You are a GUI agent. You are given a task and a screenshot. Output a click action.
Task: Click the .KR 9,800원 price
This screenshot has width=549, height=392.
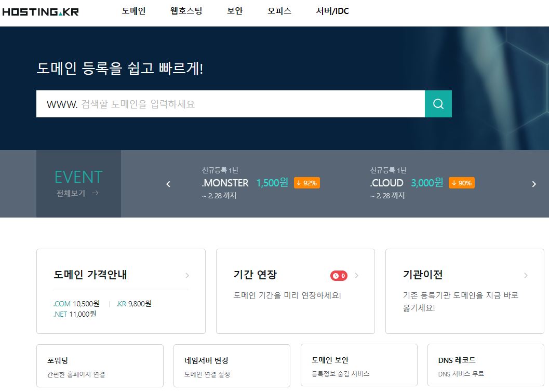click(x=134, y=304)
